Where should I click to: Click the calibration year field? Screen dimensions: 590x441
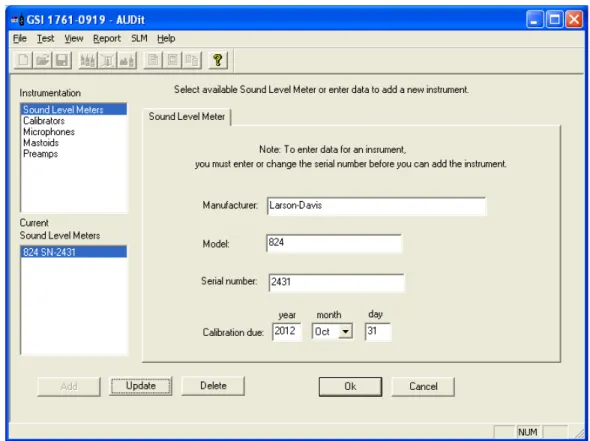pyautogui.click(x=286, y=332)
